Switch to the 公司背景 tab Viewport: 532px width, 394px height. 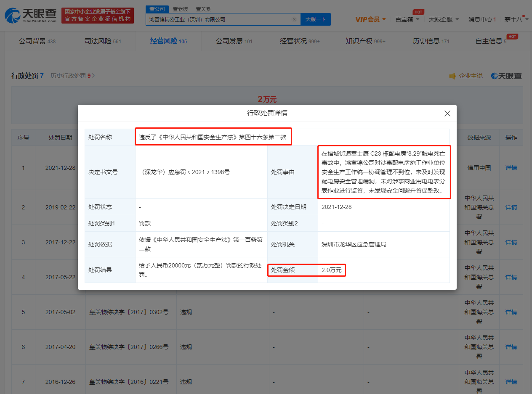click(x=37, y=41)
